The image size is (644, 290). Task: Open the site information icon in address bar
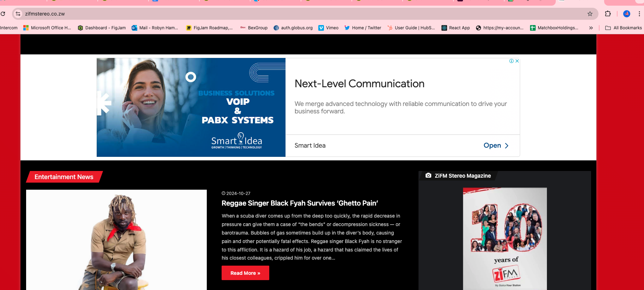(18, 14)
